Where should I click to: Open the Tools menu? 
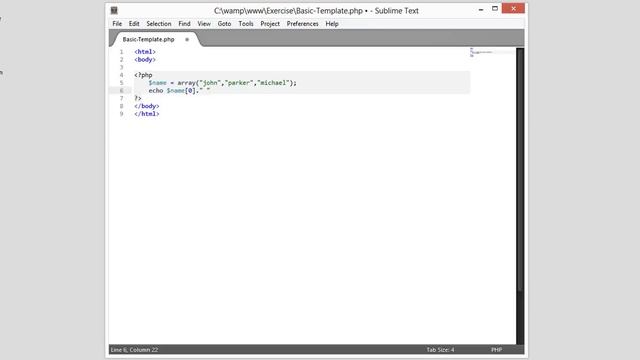(246, 24)
